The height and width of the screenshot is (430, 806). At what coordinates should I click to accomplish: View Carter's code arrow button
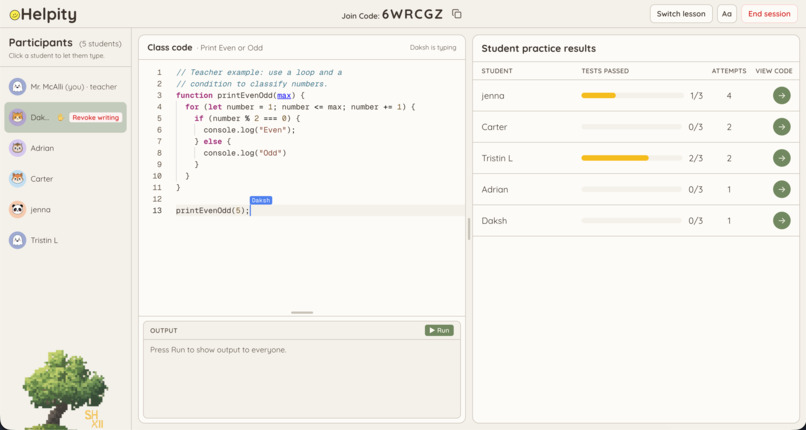[x=781, y=127]
